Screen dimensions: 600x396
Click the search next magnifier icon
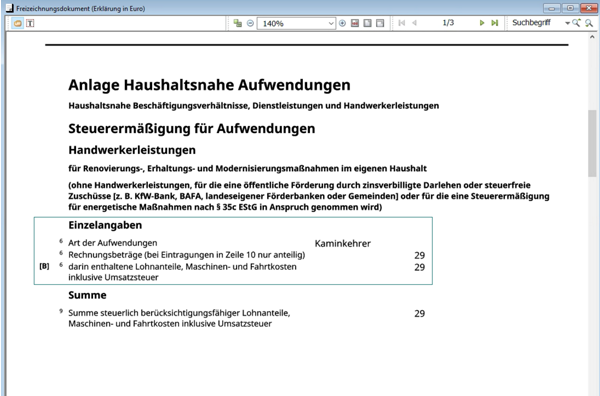pyautogui.click(x=577, y=23)
